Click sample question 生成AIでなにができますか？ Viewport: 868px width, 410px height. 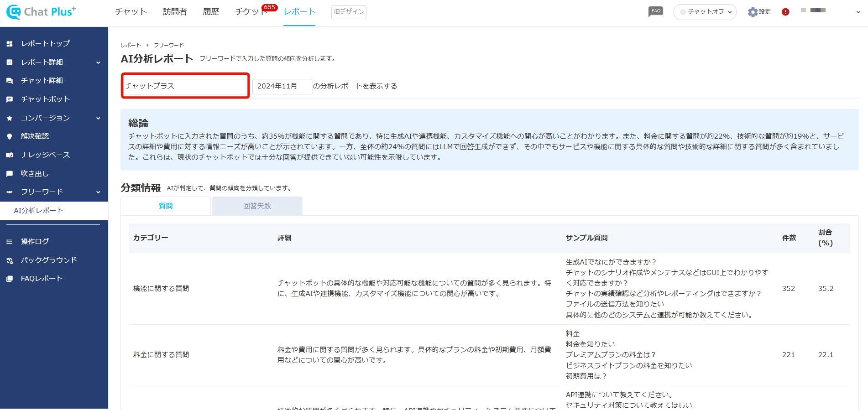[x=611, y=262]
